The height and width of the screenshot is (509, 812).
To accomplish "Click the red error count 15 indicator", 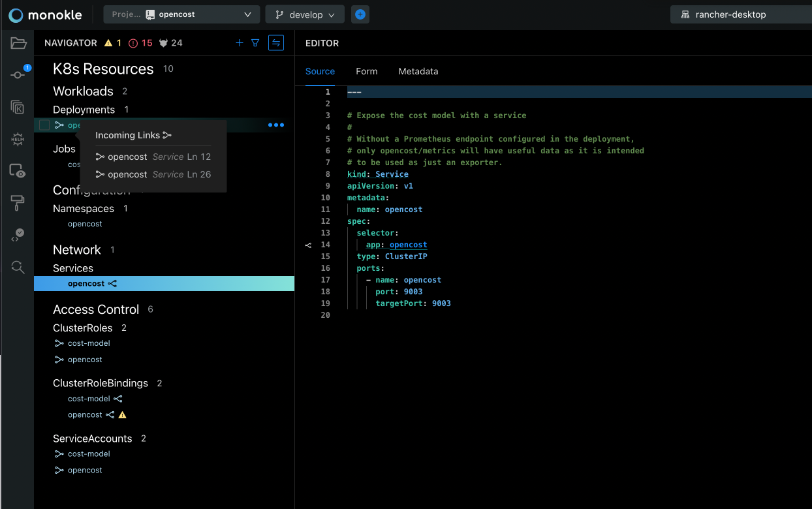I will tap(140, 43).
